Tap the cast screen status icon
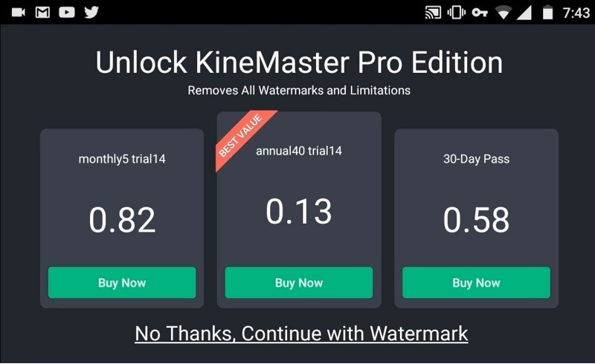595x364 pixels. coord(433,13)
